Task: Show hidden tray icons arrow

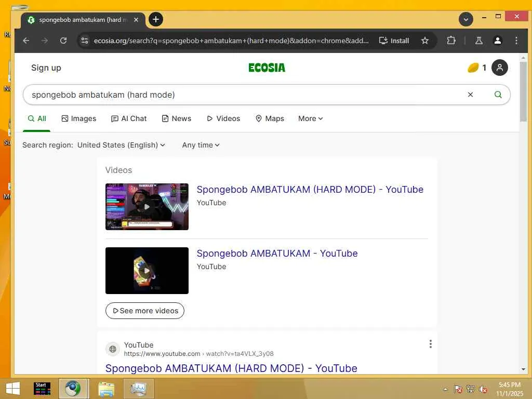Action: click(x=445, y=389)
